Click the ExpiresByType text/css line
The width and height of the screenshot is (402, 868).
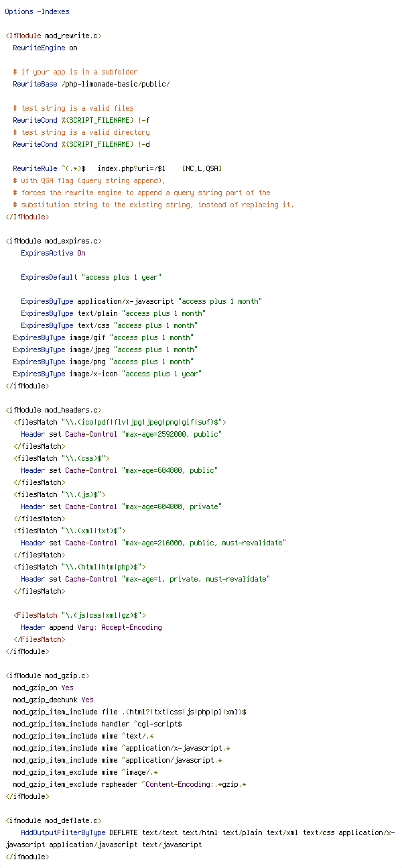click(109, 325)
